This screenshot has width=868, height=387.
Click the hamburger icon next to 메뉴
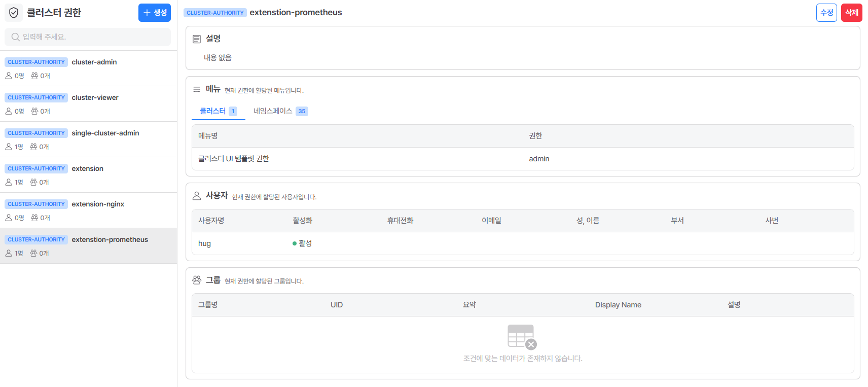pos(197,89)
